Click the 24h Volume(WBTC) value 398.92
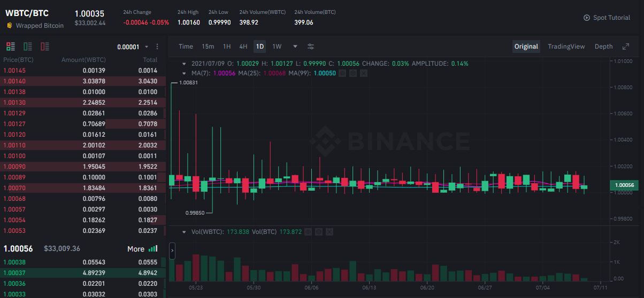 (x=249, y=22)
